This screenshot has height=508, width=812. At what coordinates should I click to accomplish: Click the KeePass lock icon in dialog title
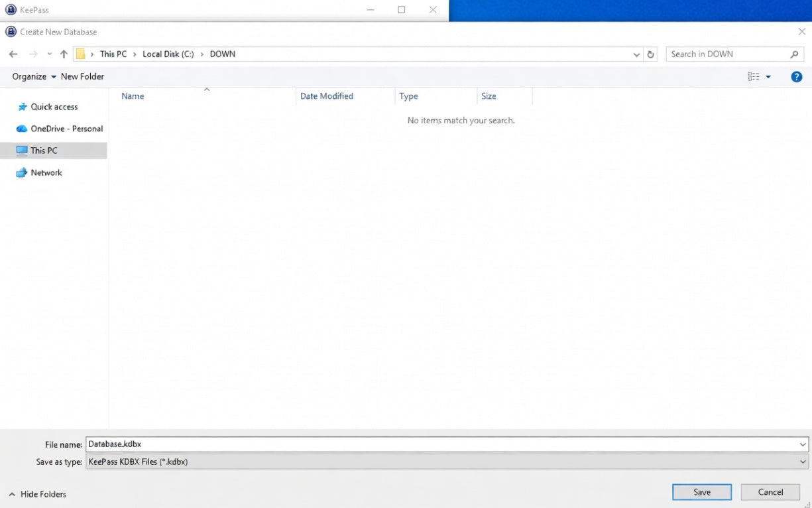11,32
